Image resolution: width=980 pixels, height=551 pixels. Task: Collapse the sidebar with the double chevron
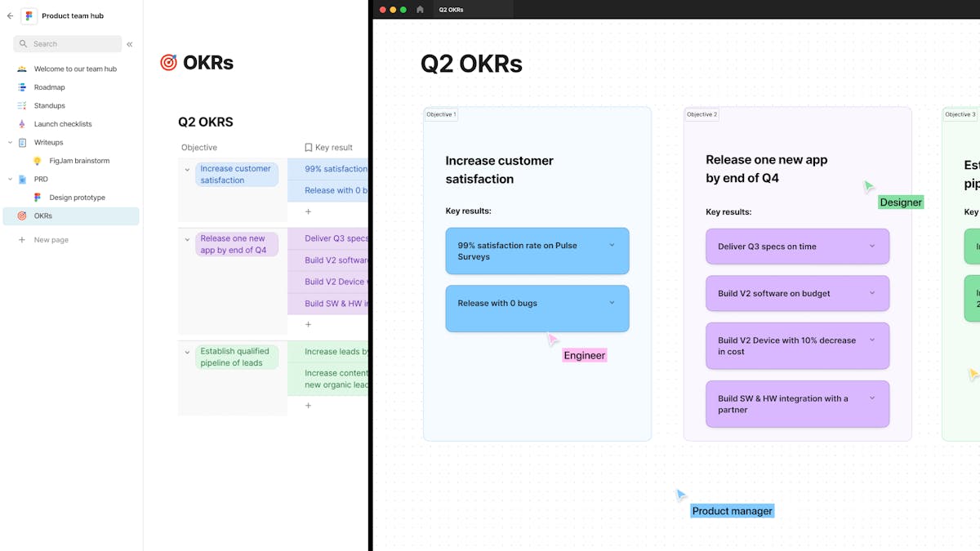click(130, 44)
